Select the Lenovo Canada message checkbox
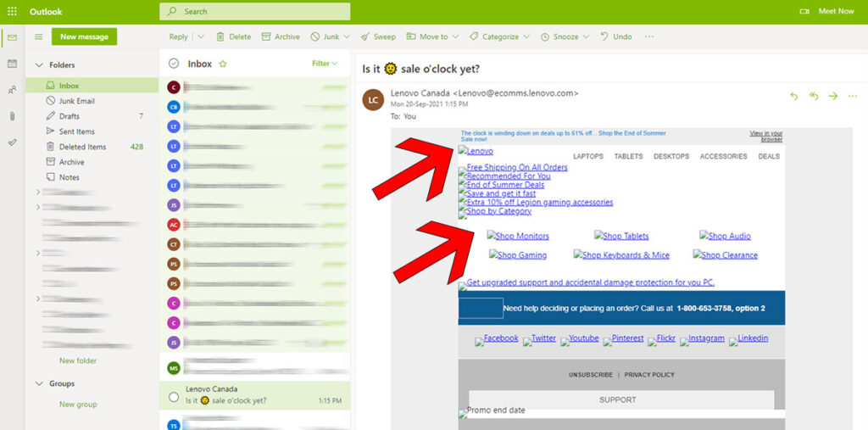Image resolution: width=868 pixels, height=430 pixels. (174, 396)
